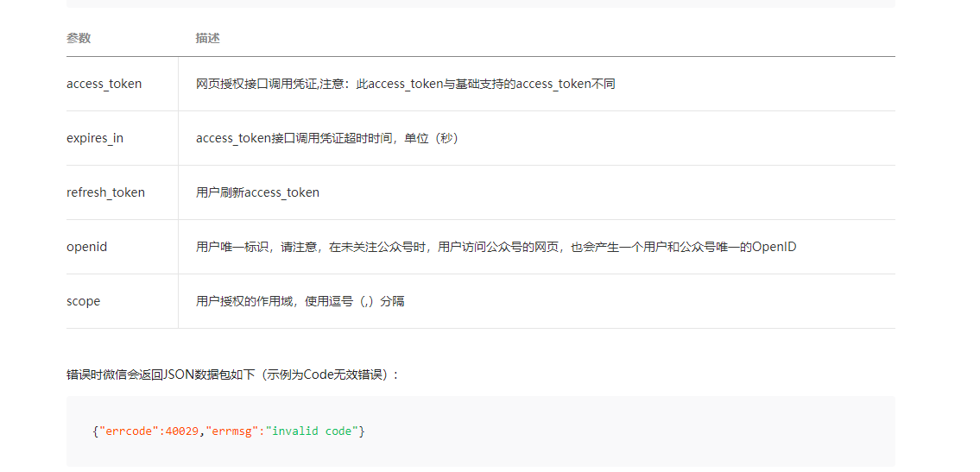The width and height of the screenshot is (980, 472).
Task: Select the refresh_token parameter name cell
Action: coord(105,192)
